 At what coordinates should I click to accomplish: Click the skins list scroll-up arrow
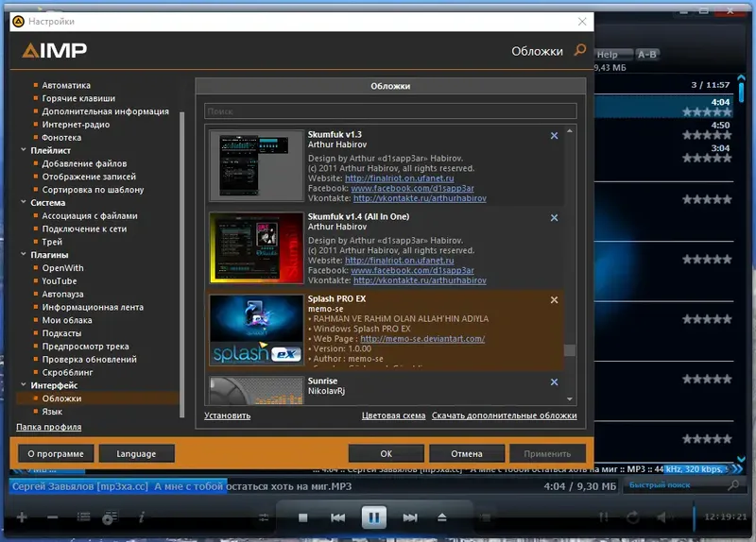(570, 131)
